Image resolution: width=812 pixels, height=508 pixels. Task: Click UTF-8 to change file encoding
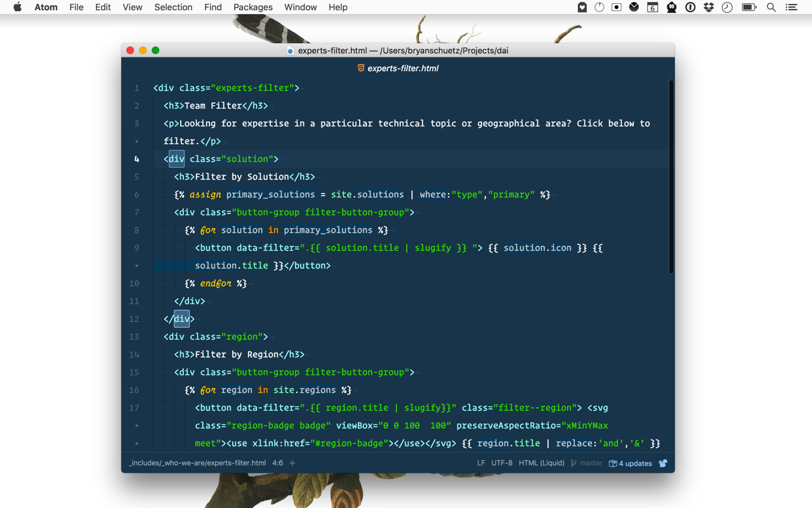(502, 463)
